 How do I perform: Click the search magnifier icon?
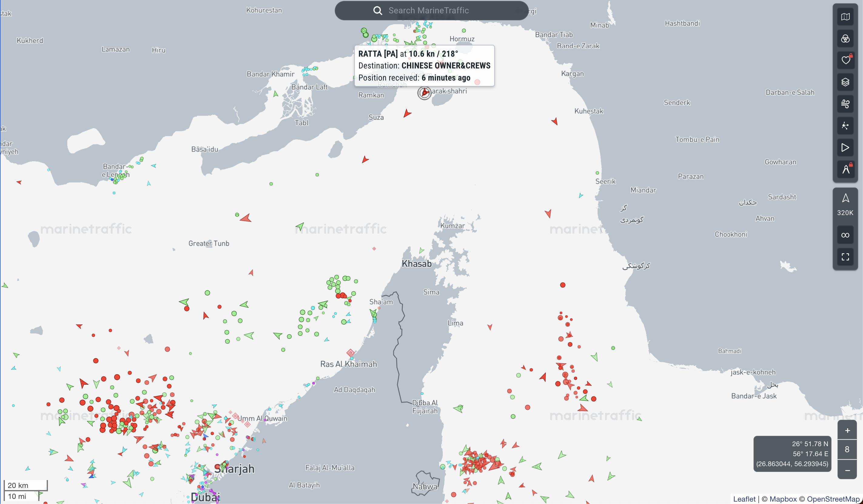(x=378, y=11)
